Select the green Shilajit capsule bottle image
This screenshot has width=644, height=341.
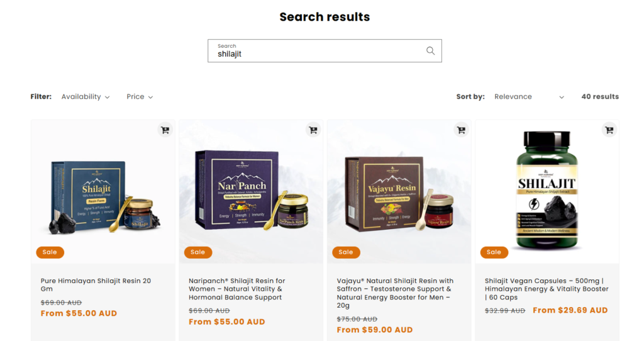point(547,189)
